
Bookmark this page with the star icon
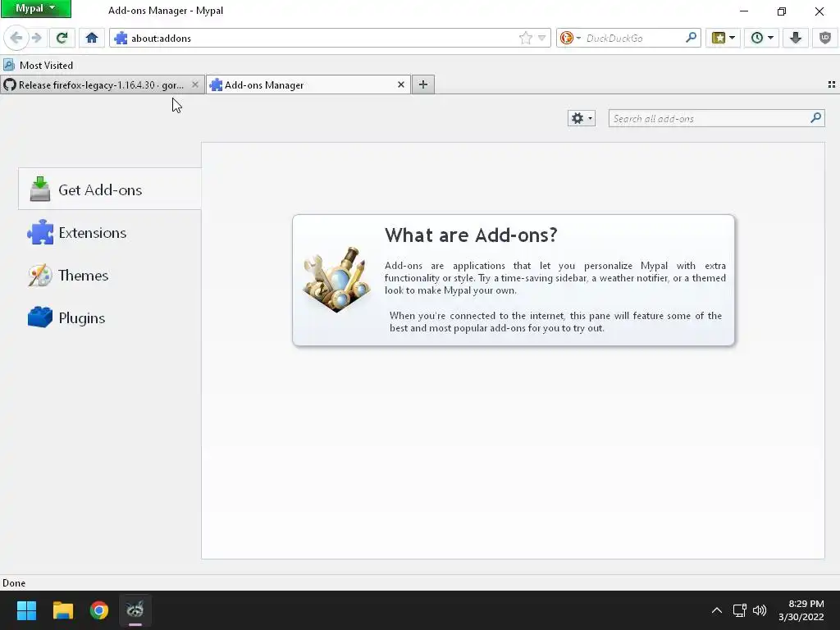coord(526,38)
